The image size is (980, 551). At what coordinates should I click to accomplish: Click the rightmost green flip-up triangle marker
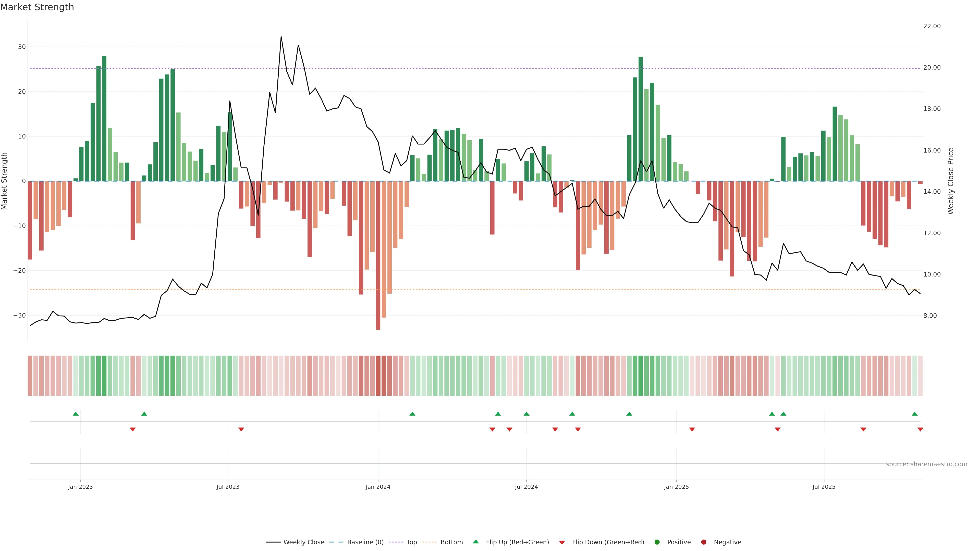[x=915, y=414]
